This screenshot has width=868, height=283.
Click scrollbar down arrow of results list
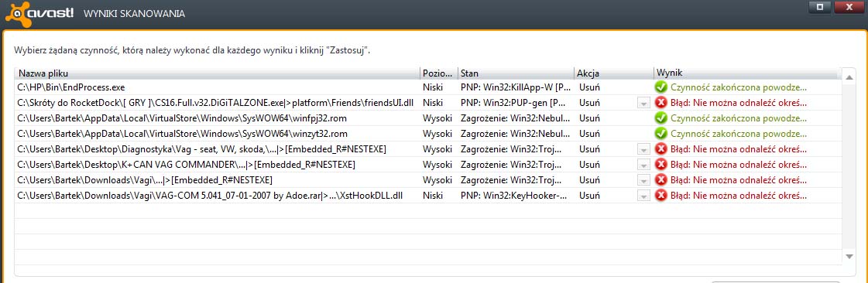tap(849, 257)
